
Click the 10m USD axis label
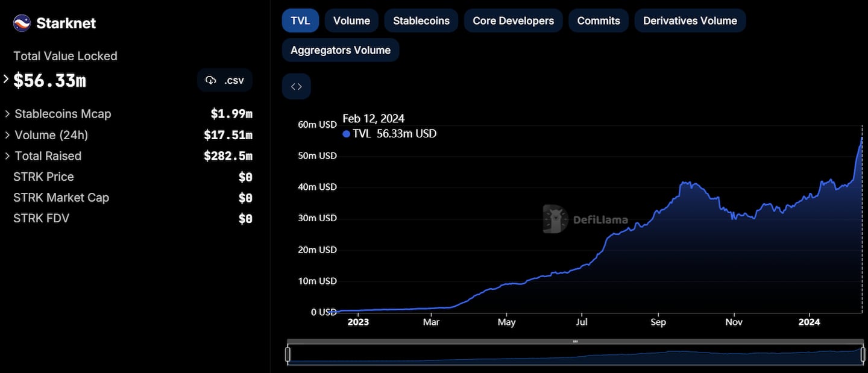318,281
